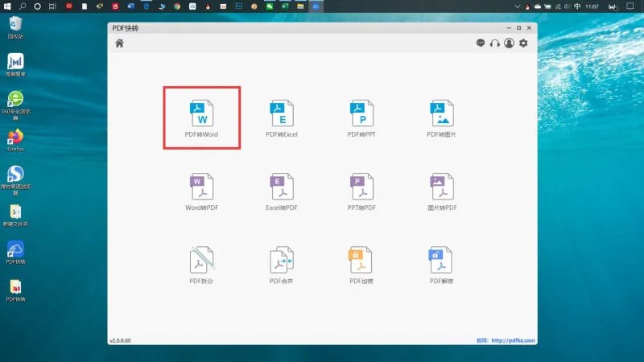Open the Excel转PDF conversion tool
Viewport: 644px width, 362px height.
point(282,191)
